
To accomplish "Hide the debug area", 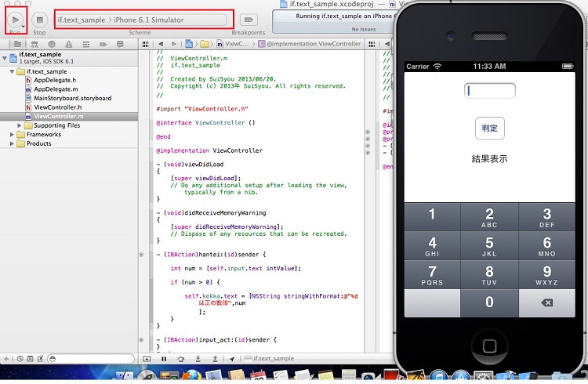I will [x=147, y=359].
